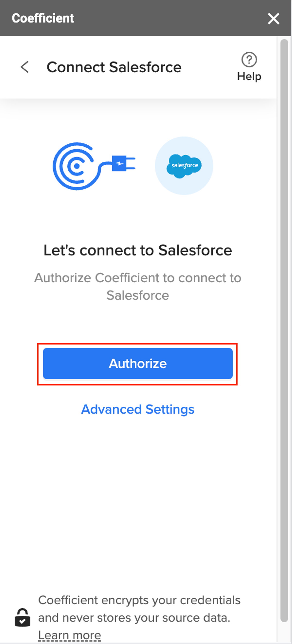This screenshot has height=644, width=292.
Task: Click the light blue circle around Salesforce logo
Action: coord(184,166)
